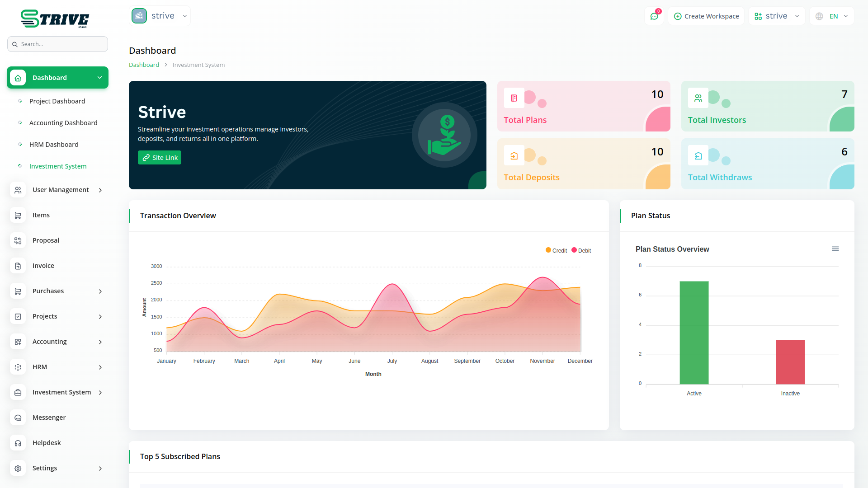Select HRM Dashboard in the sidebar
Screen dimensions: 868x488
click(54, 145)
